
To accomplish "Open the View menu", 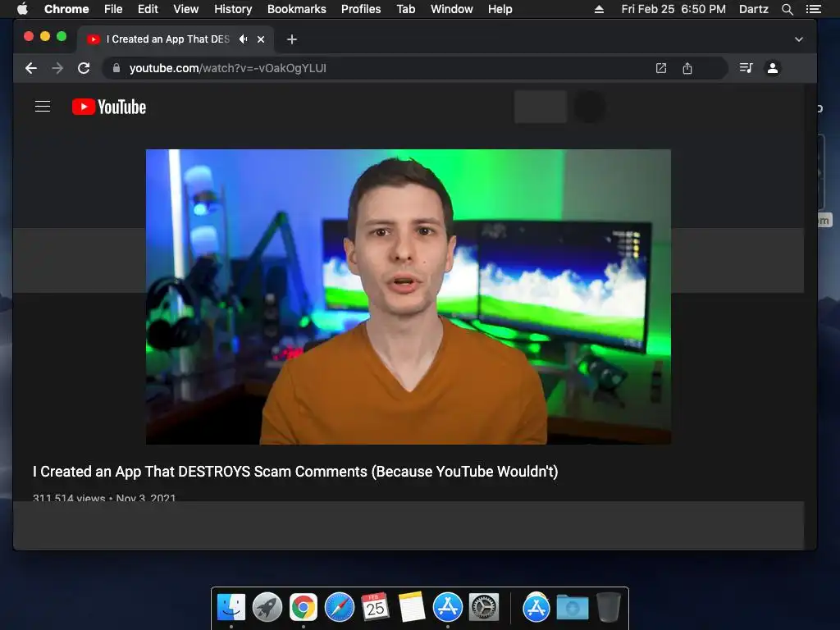I will (186, 9).
